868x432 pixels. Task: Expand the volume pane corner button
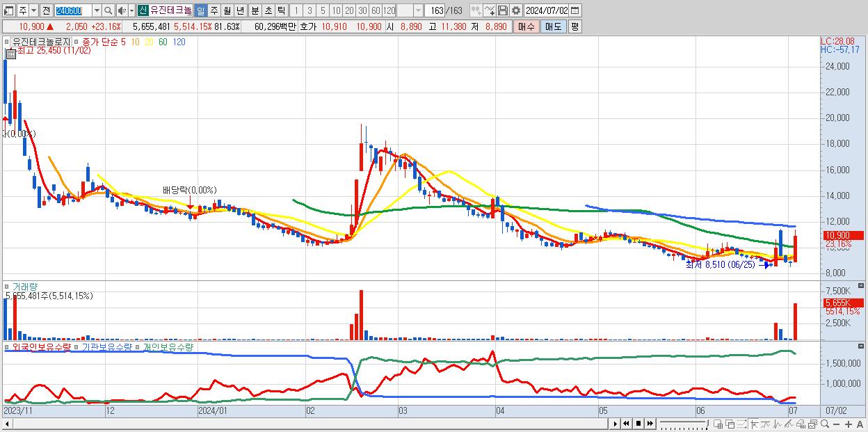[x=862, y=285]
